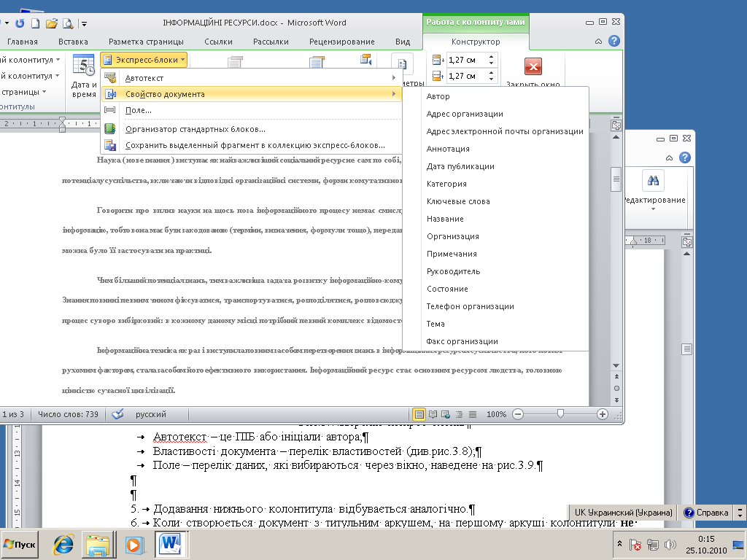Click the Open folder icon in quick access toolbar

click(52, 23)
